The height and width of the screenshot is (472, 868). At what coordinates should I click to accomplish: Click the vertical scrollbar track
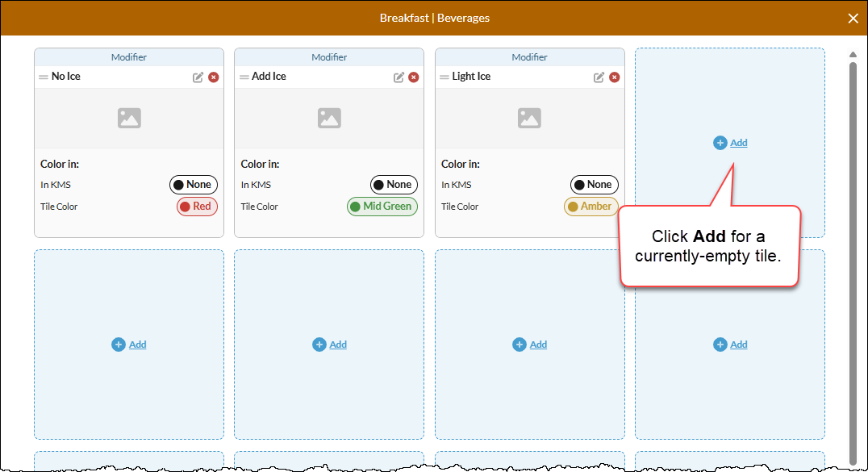(x=853, y=262)
